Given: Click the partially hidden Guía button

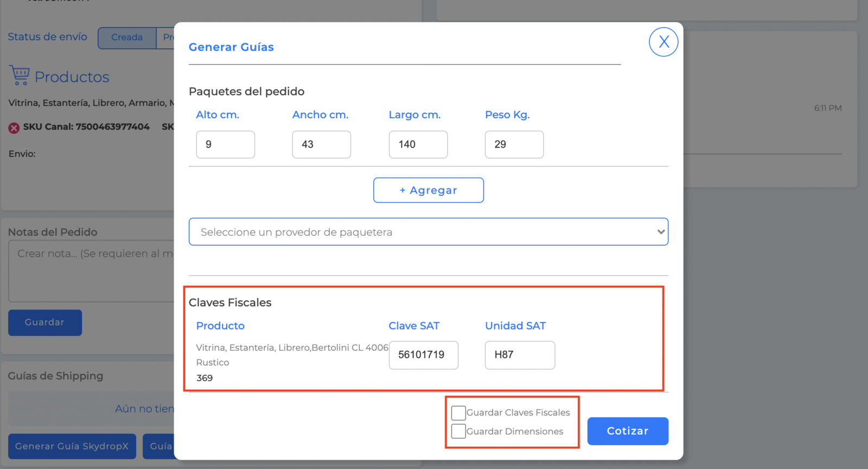Looking at the screenshot, I should pyautogui.click(x=159, y=446).
